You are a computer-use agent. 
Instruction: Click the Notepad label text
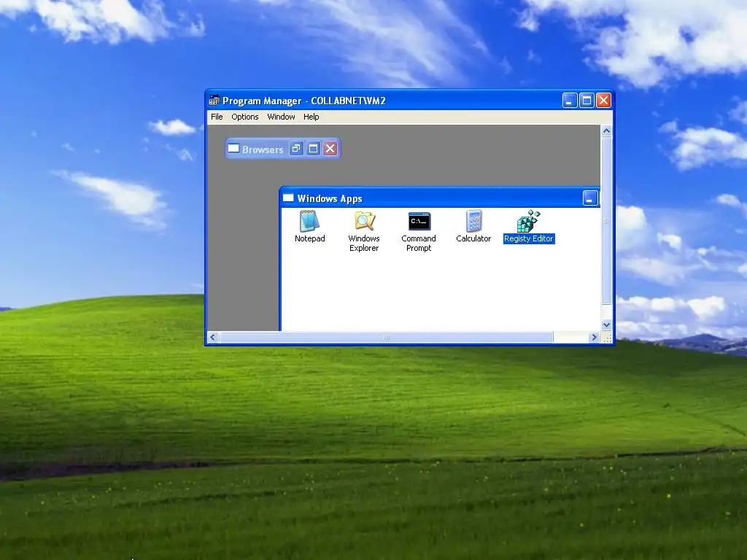[x=309, y=238]
